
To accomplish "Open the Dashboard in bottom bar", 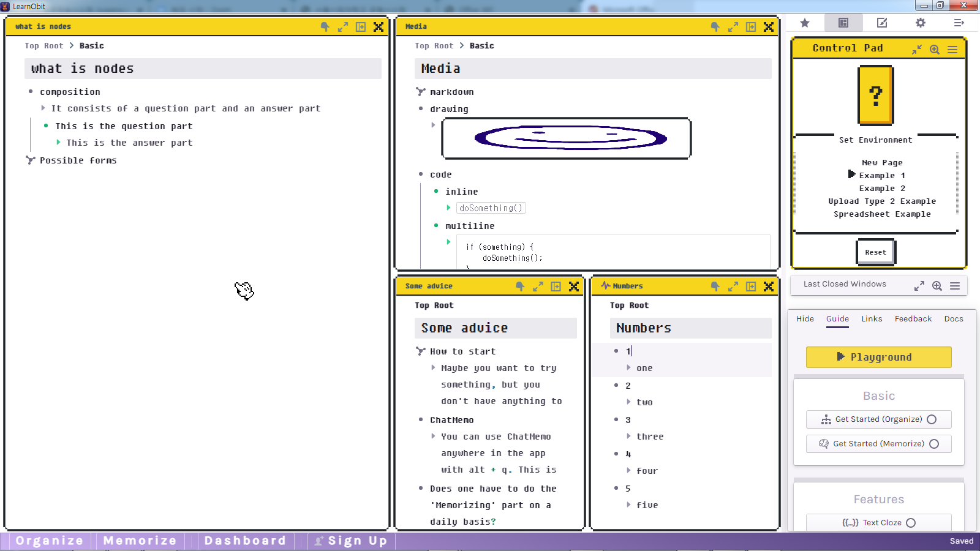I will pyautogui.click(x=245, y=541).
